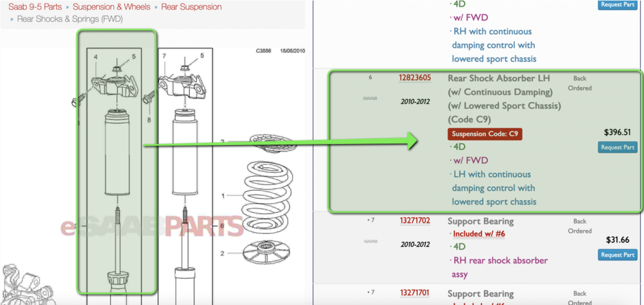
Task: Click '(w/ Continuous Damping)' text
Action: 500,92
